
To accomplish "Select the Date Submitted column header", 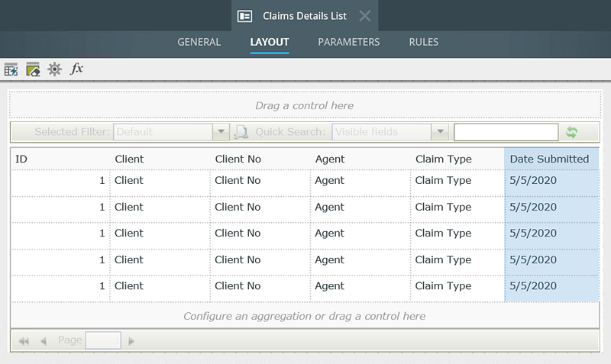I will [x=550, y=159].
